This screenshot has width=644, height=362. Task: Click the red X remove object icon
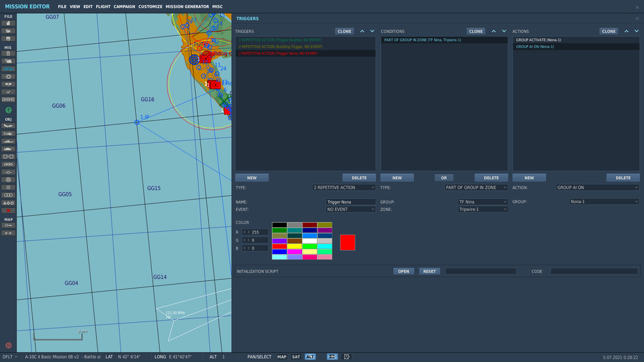point(8,211)
